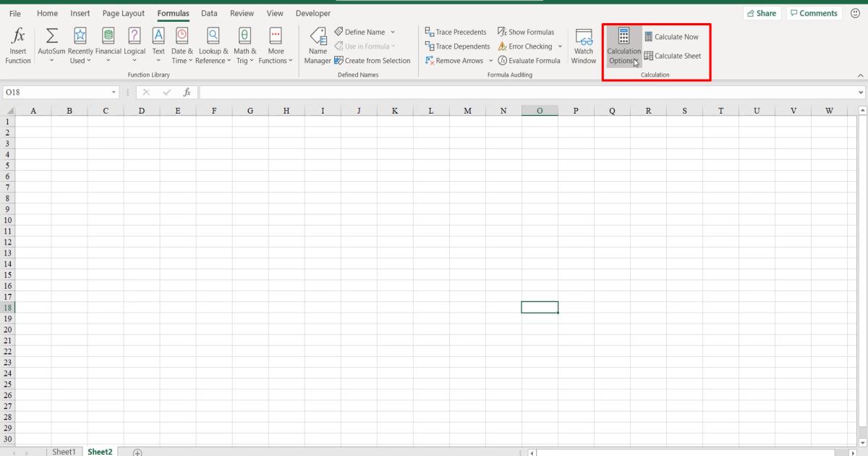
Task: Switch to Sheet1
Action: (x=64, y=451)
